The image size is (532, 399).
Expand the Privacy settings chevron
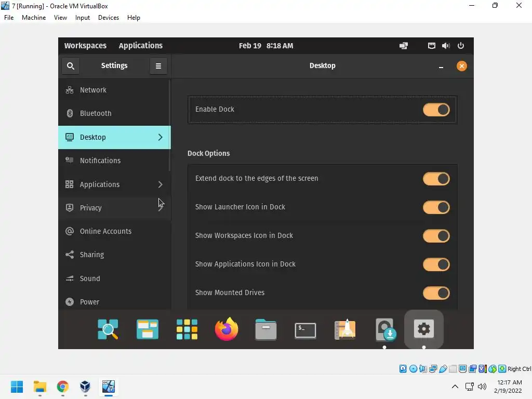[x=161, y=208]
